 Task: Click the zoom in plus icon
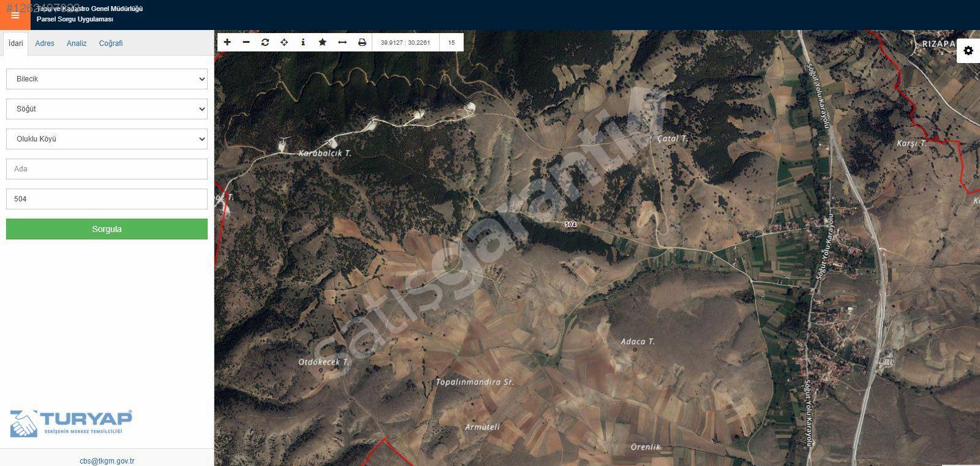227,42
